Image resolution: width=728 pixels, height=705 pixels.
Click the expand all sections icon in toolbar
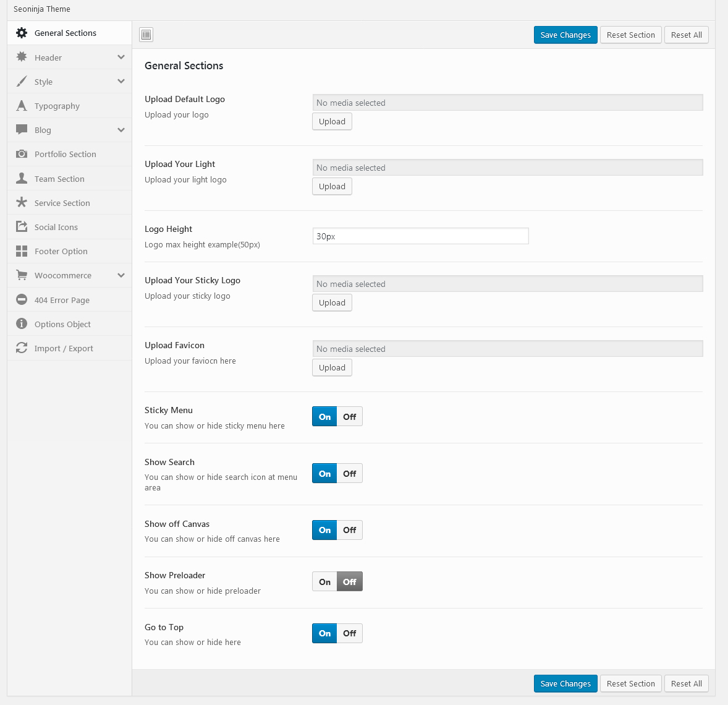146,35
